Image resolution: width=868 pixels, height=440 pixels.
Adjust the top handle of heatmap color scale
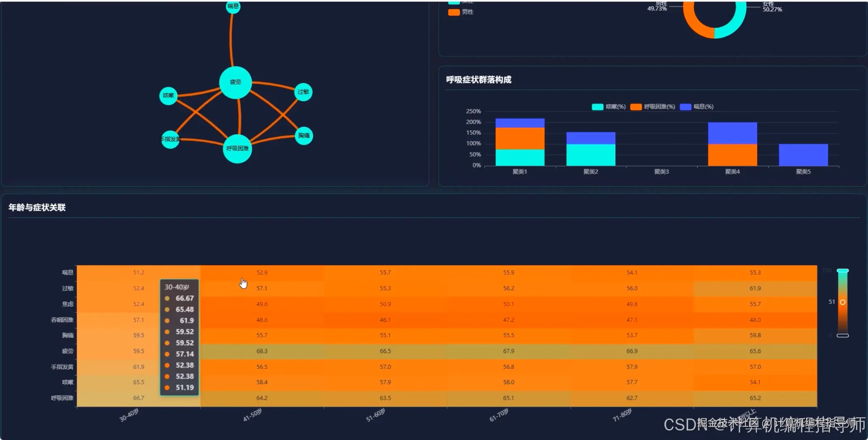click(842, 271)
